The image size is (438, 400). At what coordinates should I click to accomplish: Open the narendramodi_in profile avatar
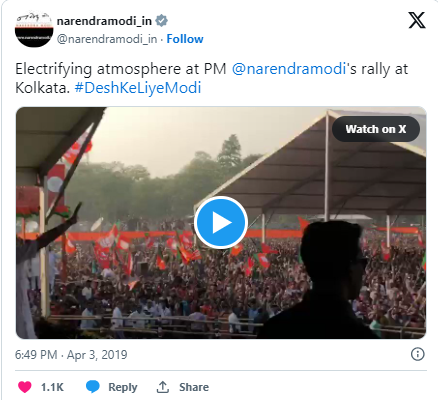[x=33, y=30]
